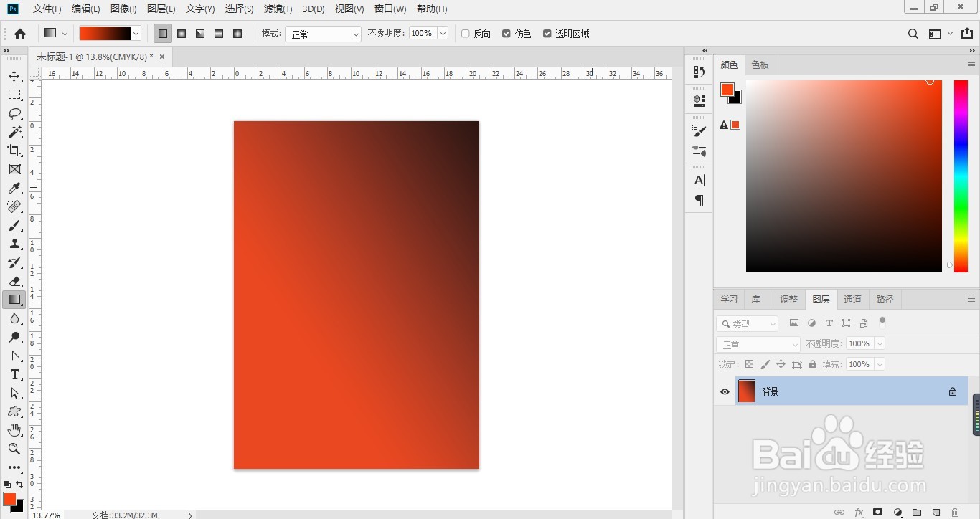Image resolution: width=980 pixels, height=519 pixels.
Task: Select the Horizontal Type tool
Action: [x=14, y=374]
